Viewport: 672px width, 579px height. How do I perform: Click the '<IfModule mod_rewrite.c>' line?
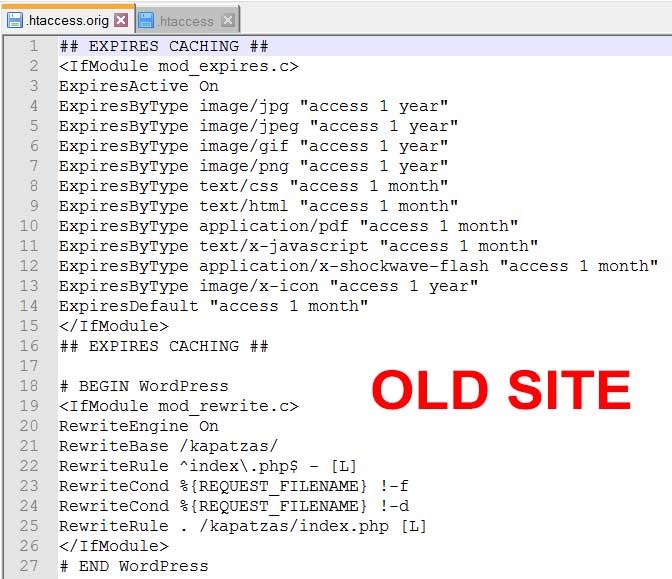[x=178, y=406]
